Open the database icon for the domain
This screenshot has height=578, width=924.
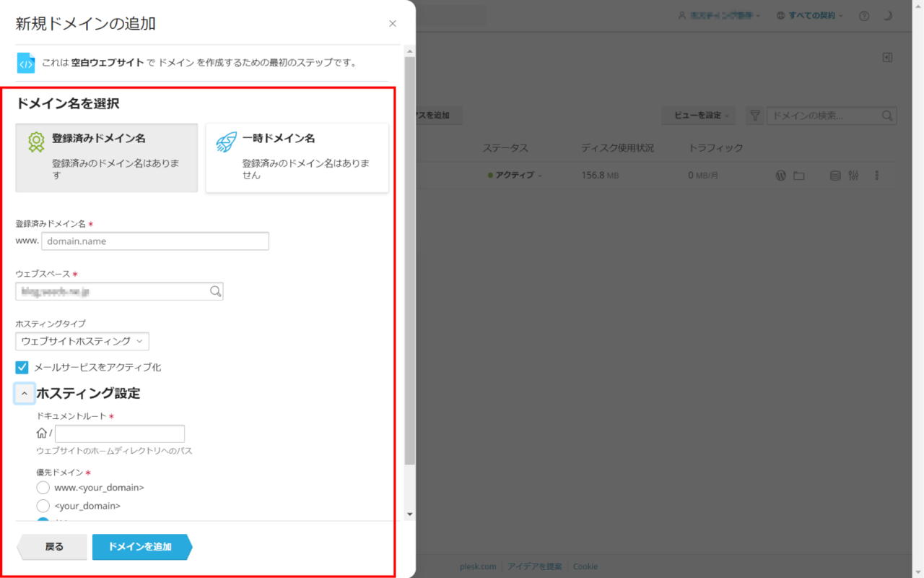coord(835,175)
